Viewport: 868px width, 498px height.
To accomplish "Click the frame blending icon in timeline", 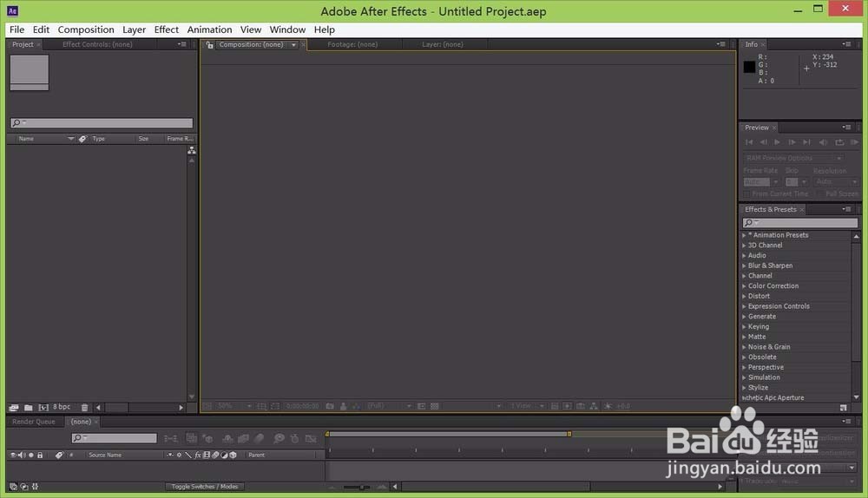I will pyautogui.click(x=243, y=438).
